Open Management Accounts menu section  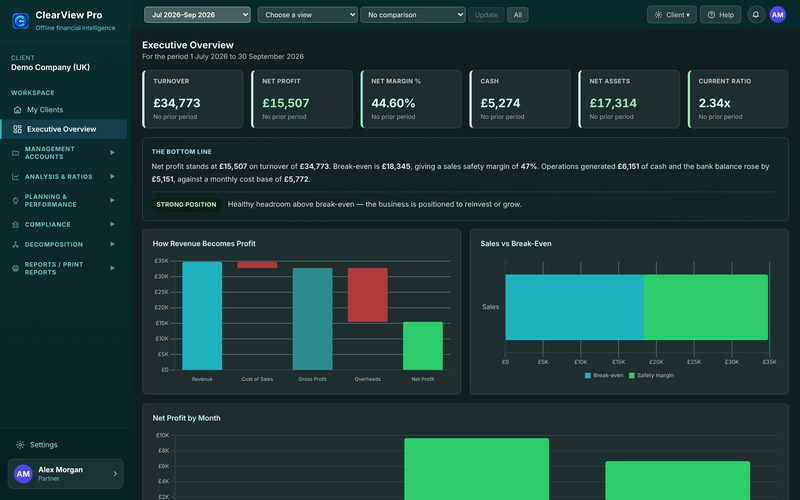[x=63, y=153]
